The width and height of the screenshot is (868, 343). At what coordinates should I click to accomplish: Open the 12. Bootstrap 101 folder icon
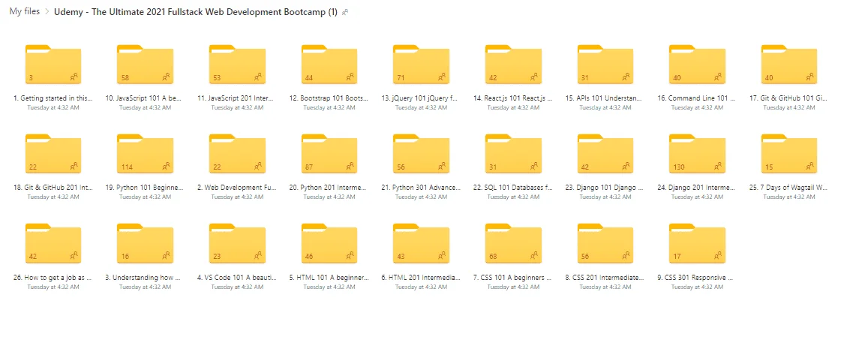point(329,65)
